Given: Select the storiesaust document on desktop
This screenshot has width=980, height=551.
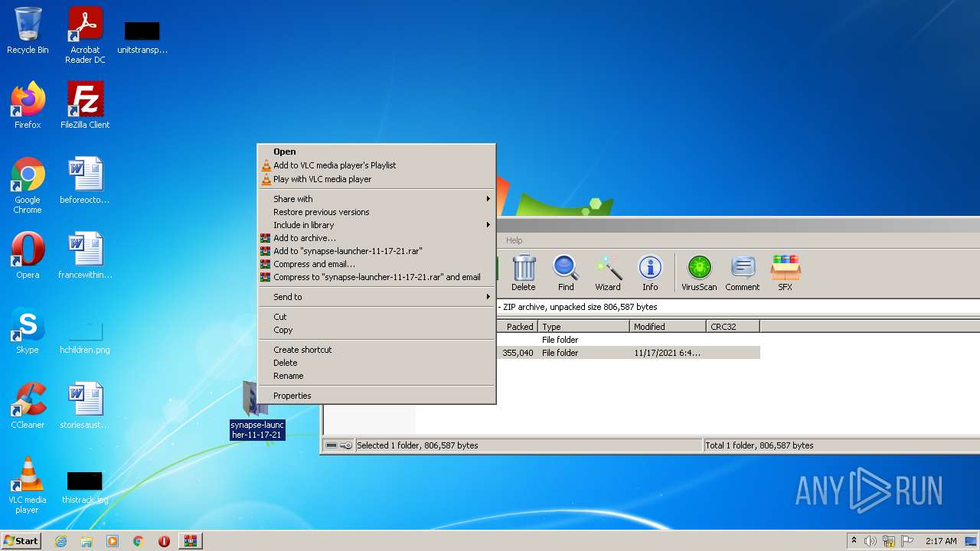Looking at the screenshot, I should pos(85,406).
